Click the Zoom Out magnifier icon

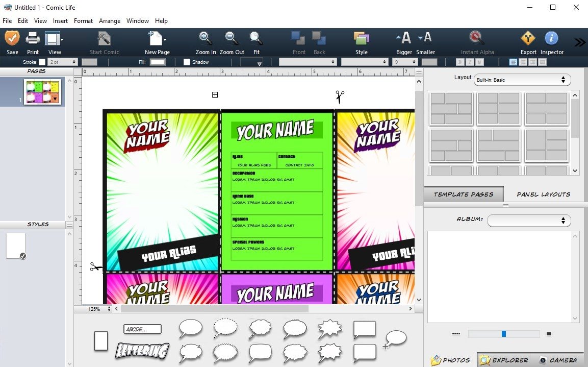pos(232,38)
